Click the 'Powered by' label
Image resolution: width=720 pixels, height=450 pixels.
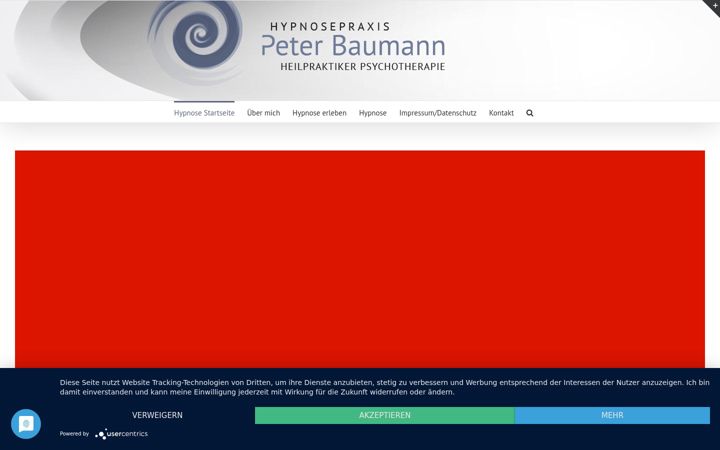(74, 433)
